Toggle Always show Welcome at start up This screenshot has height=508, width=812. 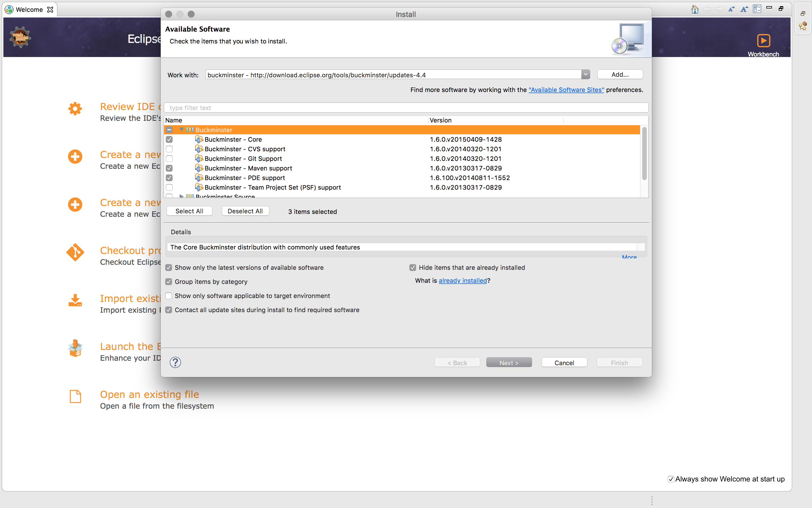click(670, 479)
